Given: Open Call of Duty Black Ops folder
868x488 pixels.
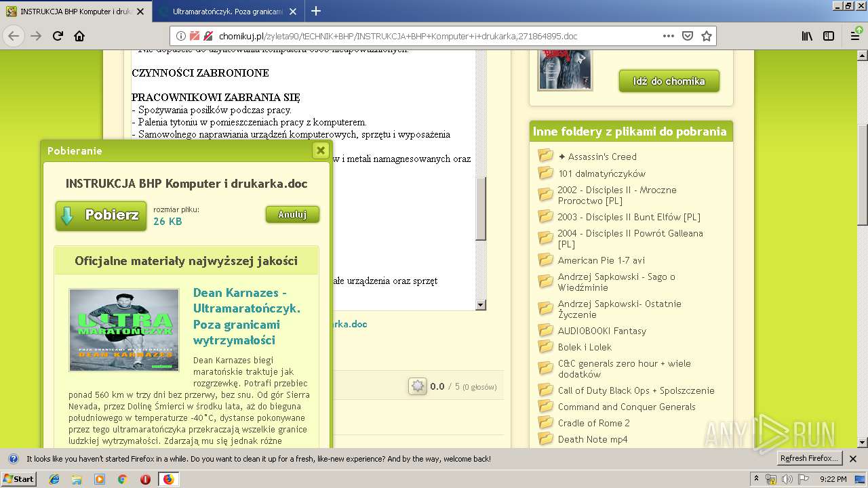Looking at the screenshot, I should click(x=636, y=390).
